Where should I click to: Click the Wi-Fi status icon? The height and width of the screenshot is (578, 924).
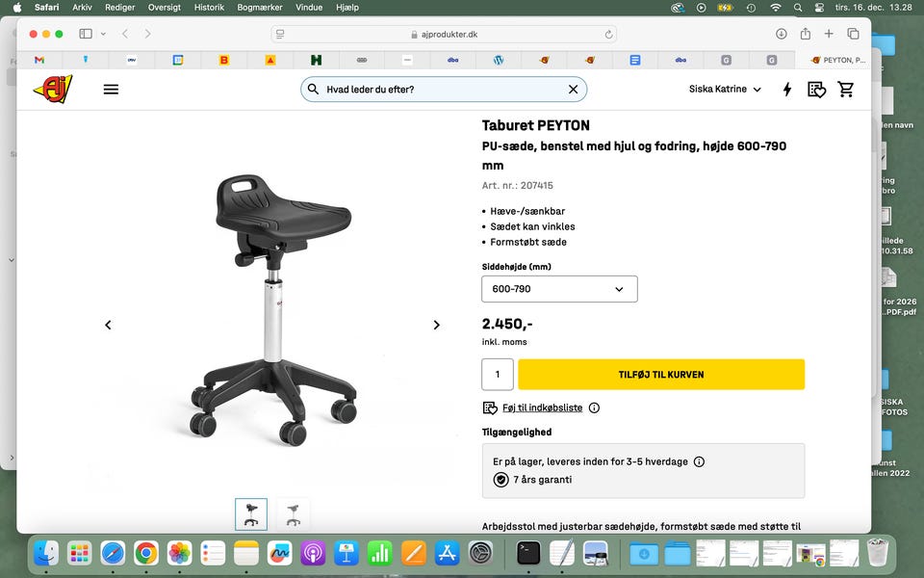point(776,8)
